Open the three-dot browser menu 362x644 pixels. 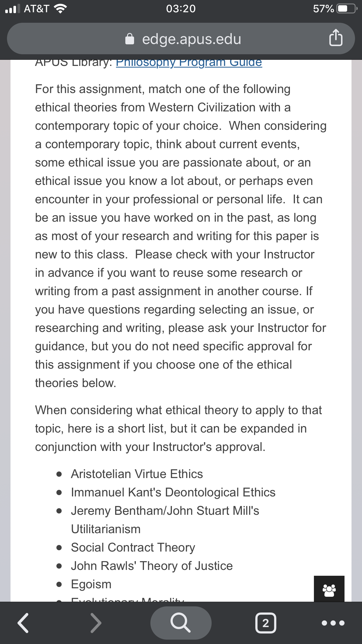click(333, 623)
